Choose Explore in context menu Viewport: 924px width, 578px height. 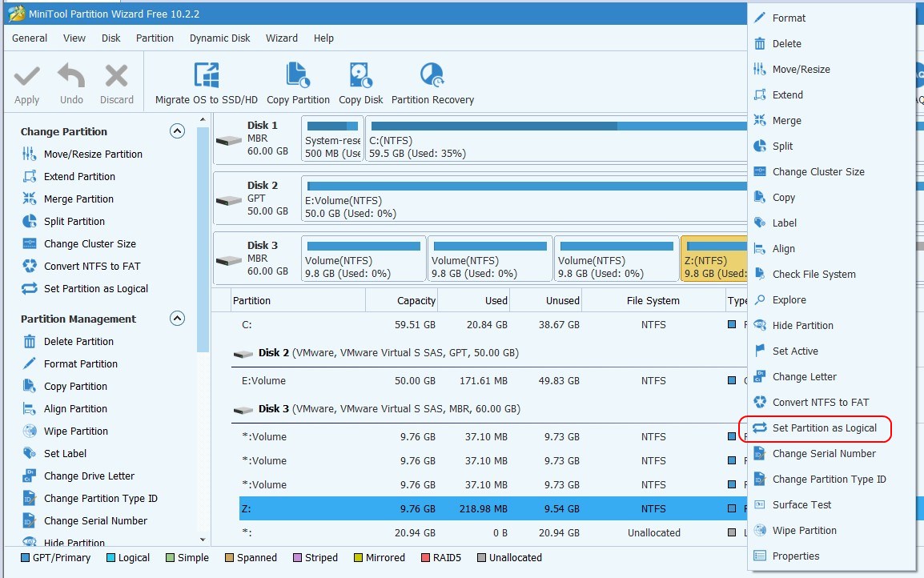coord(831,300)
